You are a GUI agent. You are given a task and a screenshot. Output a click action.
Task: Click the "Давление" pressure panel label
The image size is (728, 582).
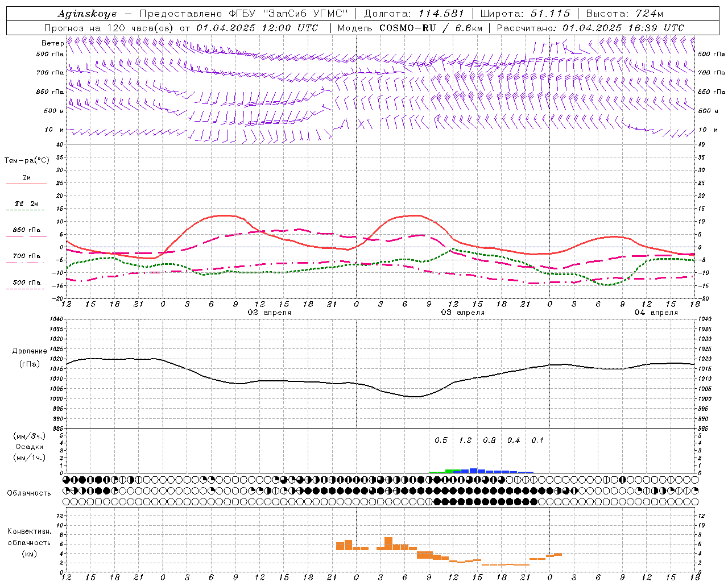[x=30, y=351]
